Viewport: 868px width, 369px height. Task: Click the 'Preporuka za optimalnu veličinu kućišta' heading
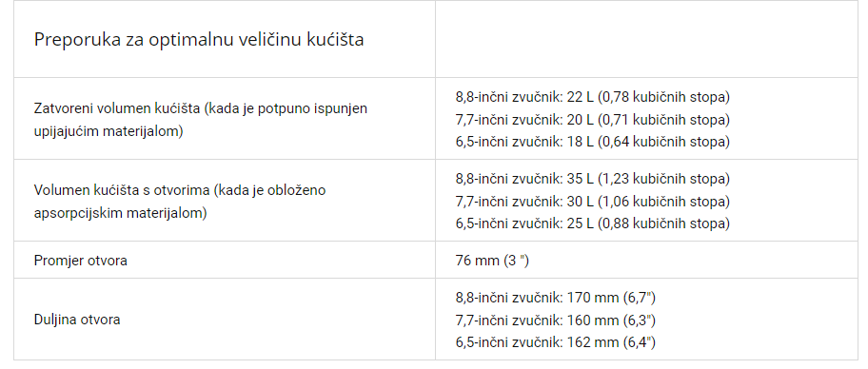pyautogui.click(x=199, y=40)
